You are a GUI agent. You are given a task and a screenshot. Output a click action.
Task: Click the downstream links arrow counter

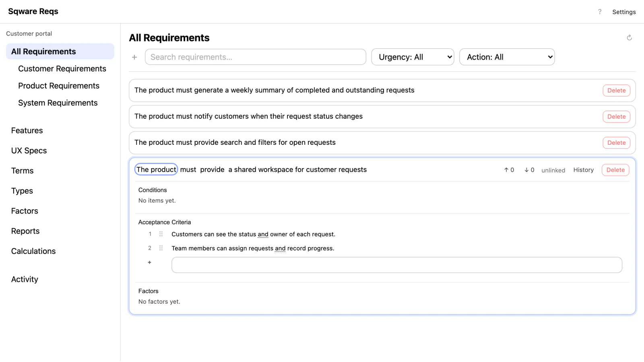[x=529, y=170]
